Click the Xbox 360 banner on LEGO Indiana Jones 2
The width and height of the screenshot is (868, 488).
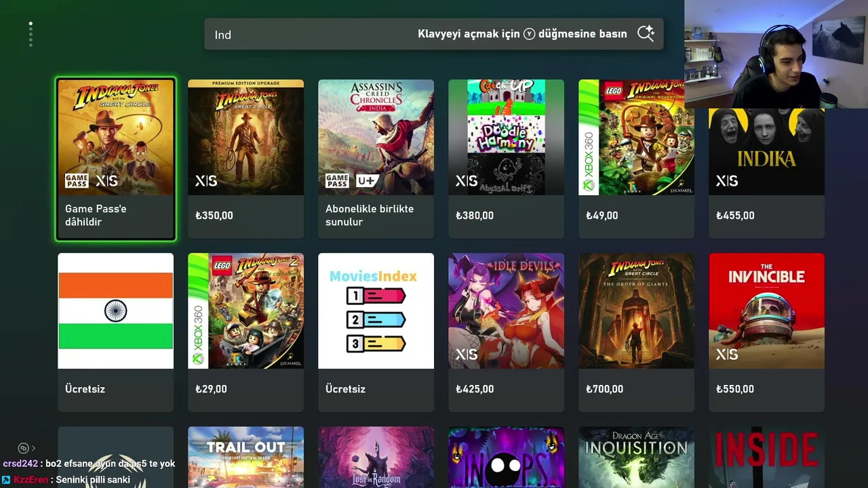(x=197, y=311)
